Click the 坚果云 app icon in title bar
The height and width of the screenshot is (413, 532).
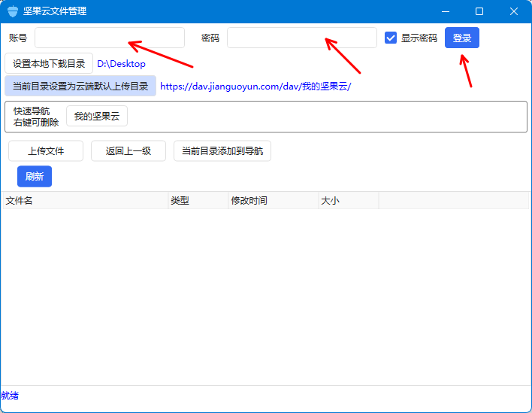[x=12, y=11]
